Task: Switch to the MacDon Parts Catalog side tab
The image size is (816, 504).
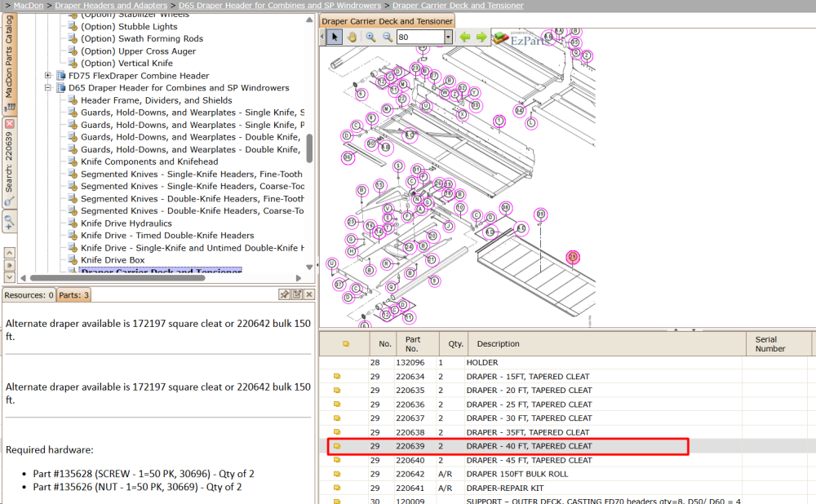Action: point(9,63)
